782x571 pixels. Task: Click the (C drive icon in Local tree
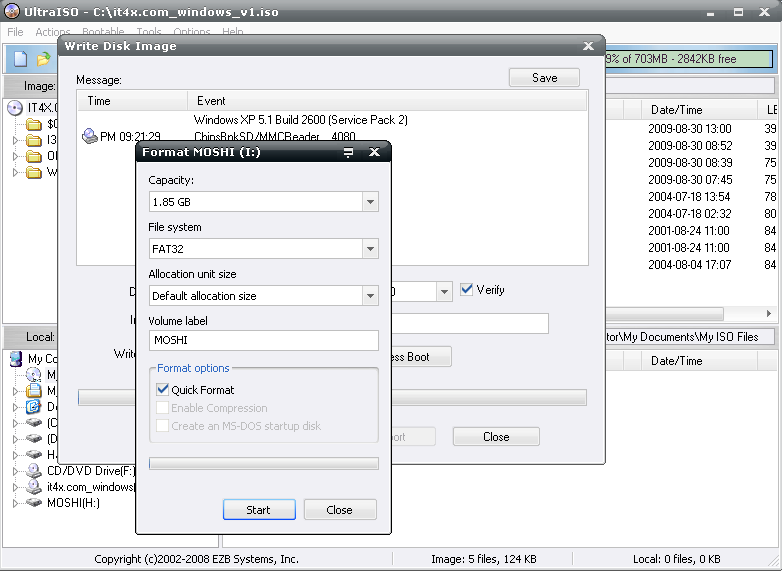tap(33, 423)
